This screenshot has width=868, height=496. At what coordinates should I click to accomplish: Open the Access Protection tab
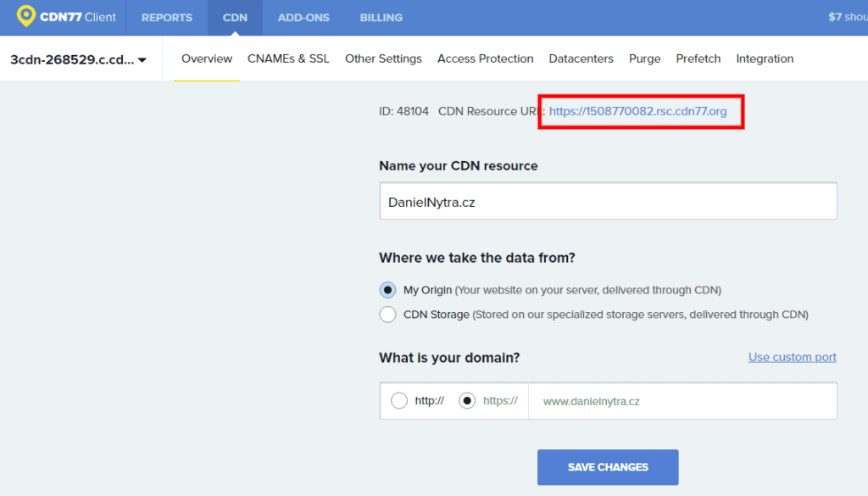coord(485,59)
